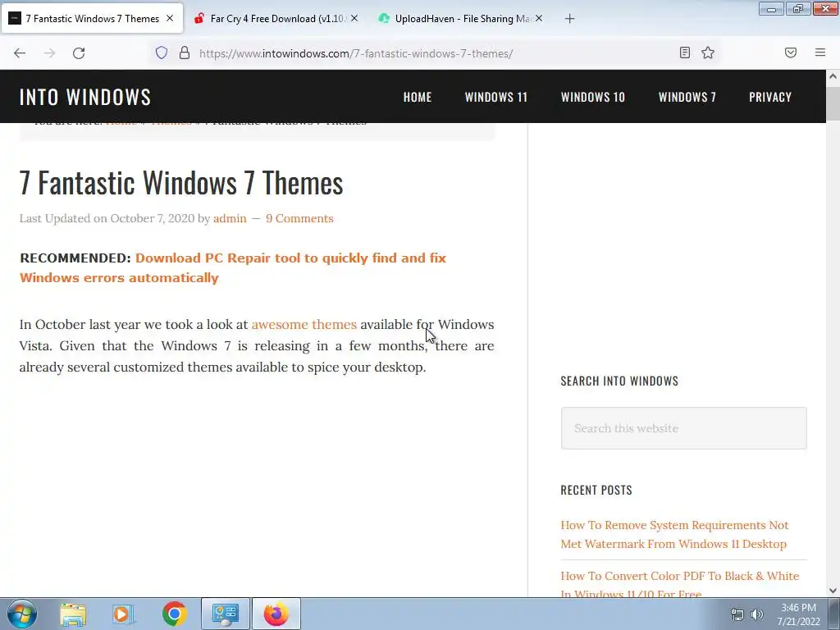
Task: Open the Save to Pocket icon
Action: [791, 52]
